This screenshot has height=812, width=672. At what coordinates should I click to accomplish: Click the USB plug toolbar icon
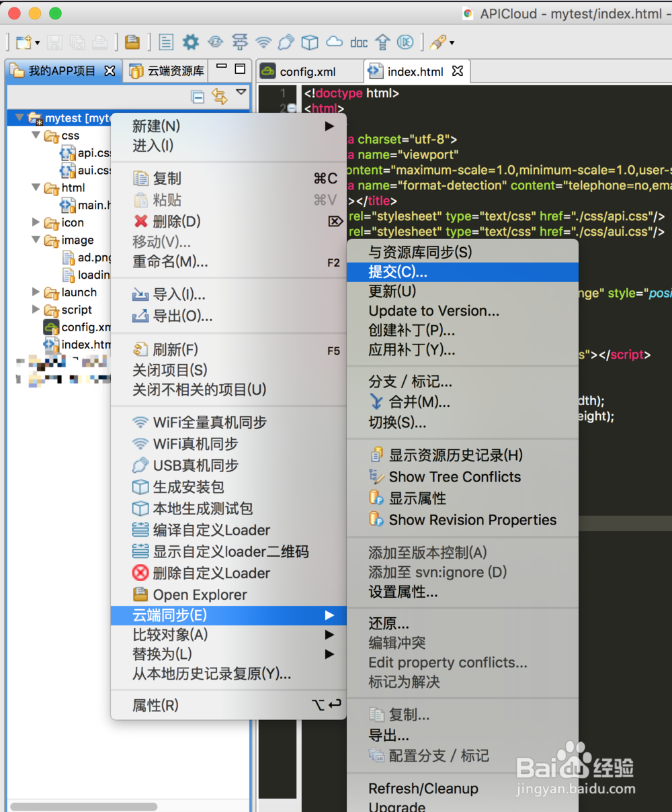coord(286,42)
